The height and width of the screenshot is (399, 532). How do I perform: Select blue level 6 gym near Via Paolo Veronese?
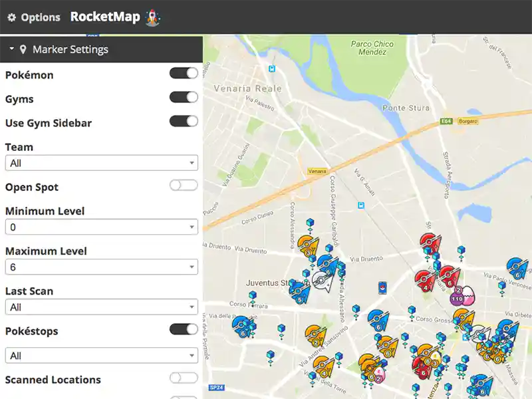(517, 268)
